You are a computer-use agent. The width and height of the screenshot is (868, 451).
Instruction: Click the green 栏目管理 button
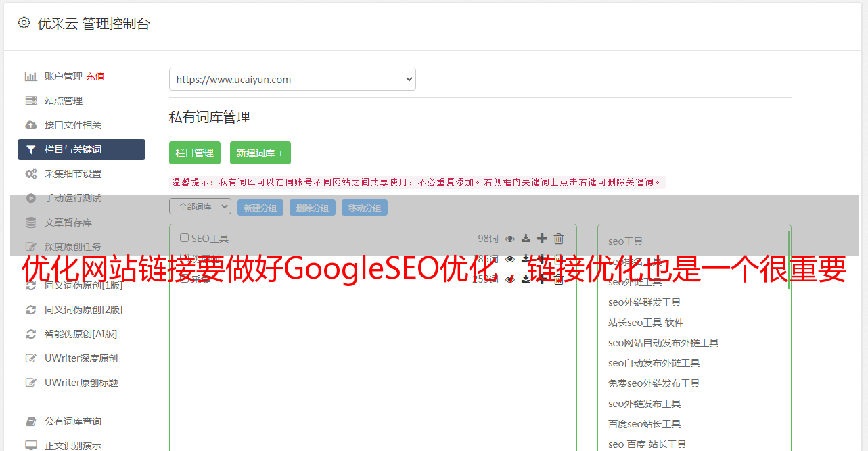tap(195, 153)
